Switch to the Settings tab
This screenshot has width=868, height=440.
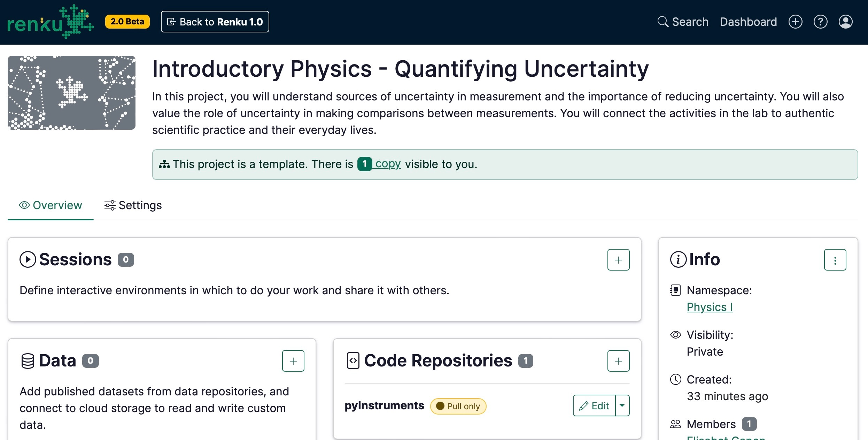133,205
